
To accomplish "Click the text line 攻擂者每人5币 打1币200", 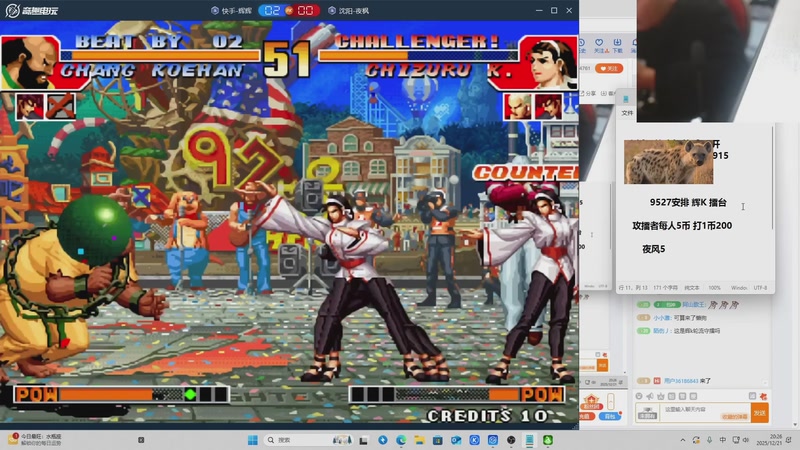I will 682,226.
